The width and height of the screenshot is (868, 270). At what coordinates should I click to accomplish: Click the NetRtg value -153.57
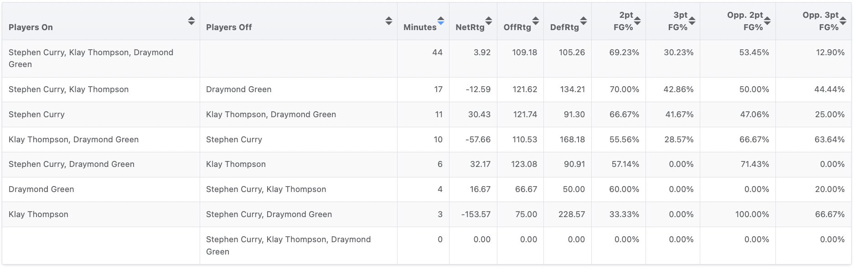[476, 214]
